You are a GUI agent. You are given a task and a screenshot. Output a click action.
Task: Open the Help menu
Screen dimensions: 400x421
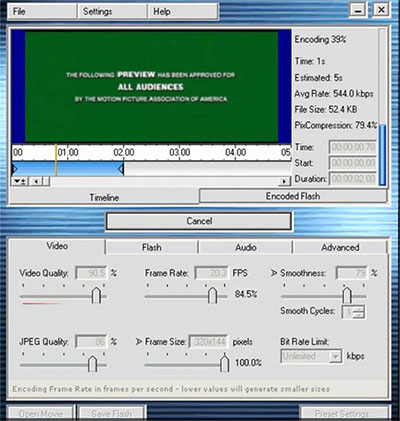tap(183, 12)
